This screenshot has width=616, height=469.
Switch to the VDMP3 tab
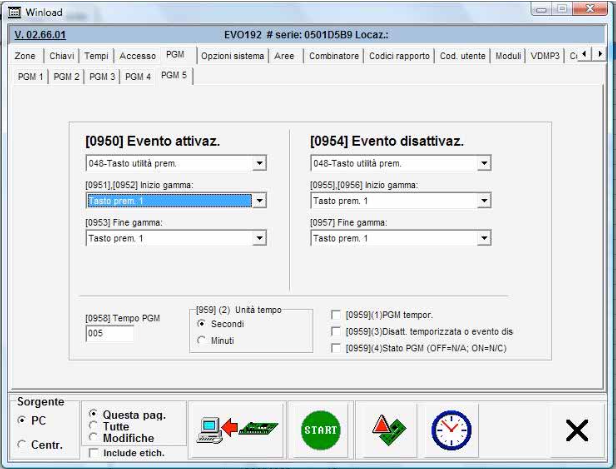click(545, 56)
